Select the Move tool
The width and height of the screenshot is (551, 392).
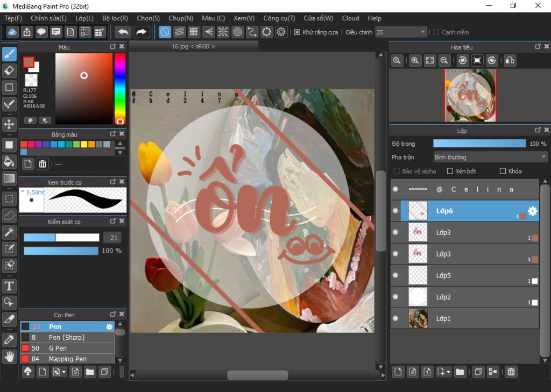pos(9,124)
